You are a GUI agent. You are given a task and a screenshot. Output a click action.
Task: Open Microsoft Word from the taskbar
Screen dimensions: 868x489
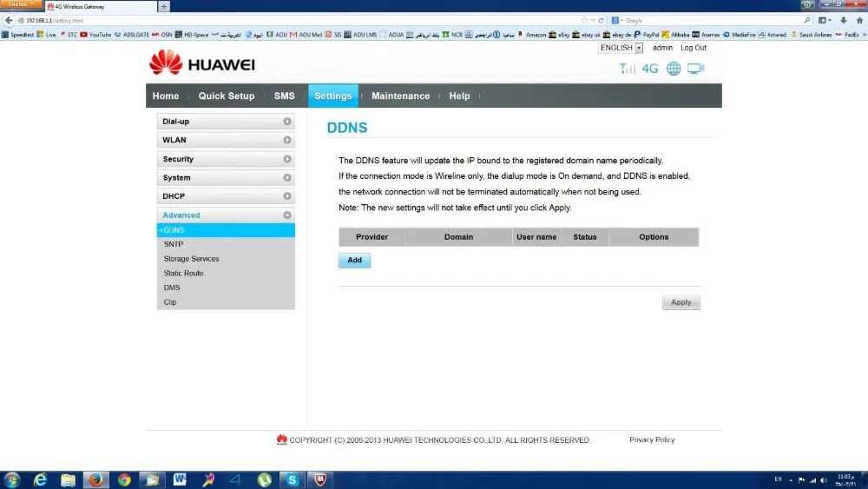pos(180,479)
